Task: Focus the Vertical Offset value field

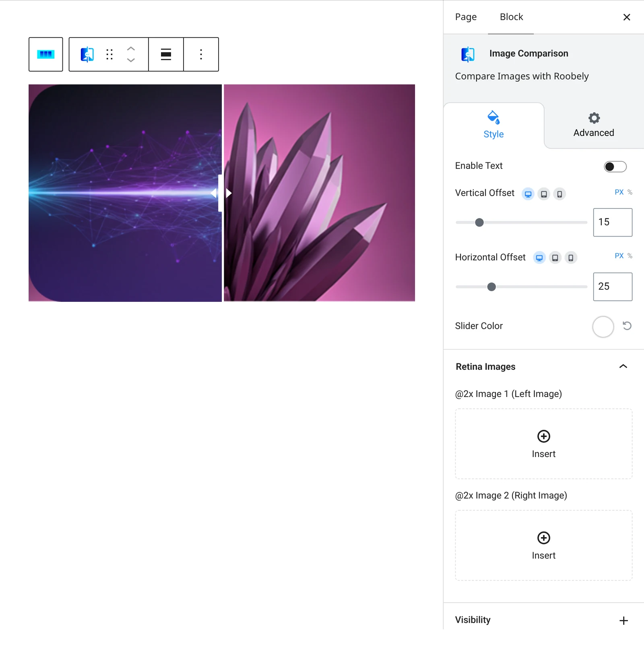Action: pyautogui.click(x=613, y=222)
